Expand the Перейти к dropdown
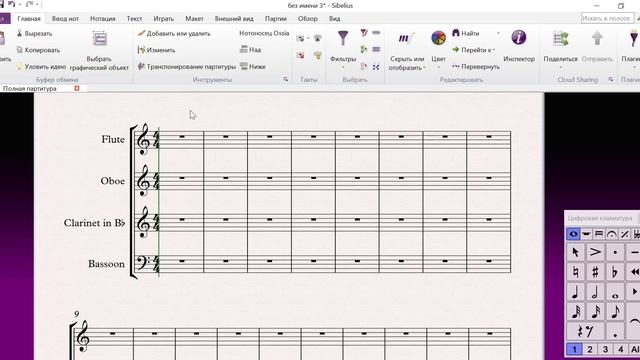640x360 pixels. pos(494,50)
